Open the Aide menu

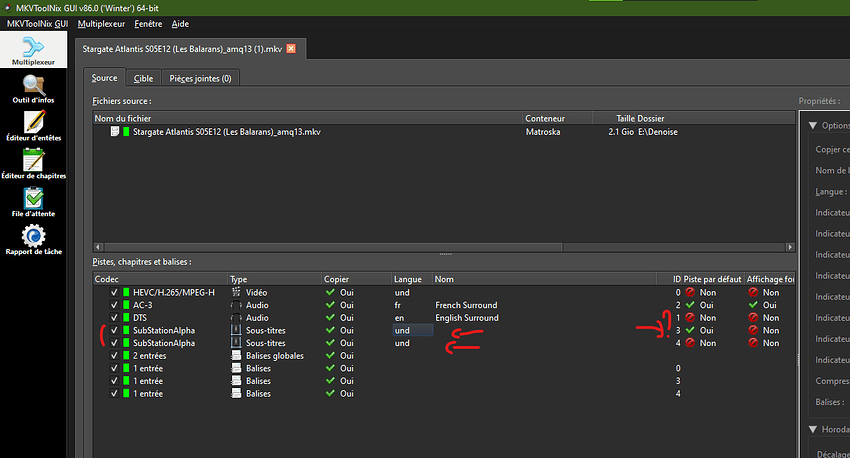181,24
